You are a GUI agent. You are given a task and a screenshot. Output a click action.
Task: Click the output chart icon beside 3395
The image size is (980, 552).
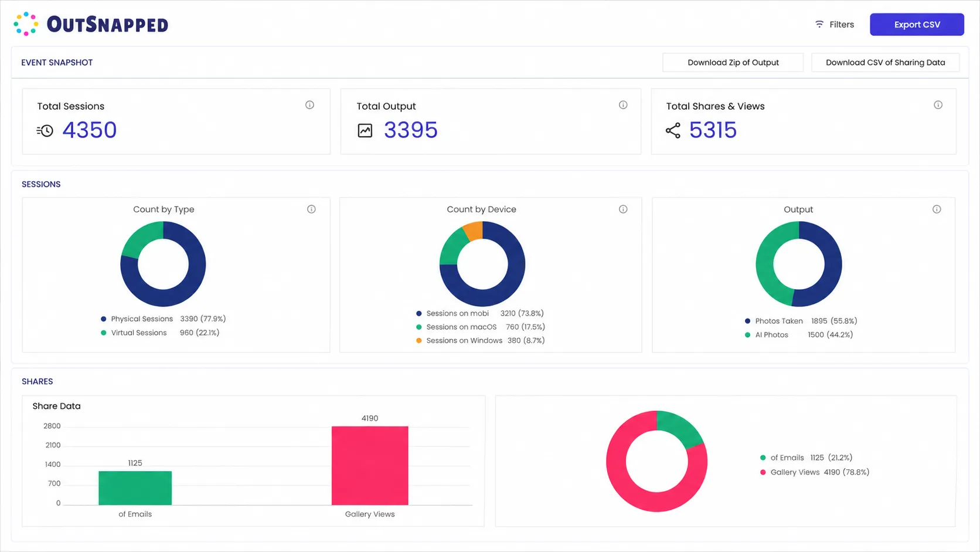pyautogui.click(x=365, y=130)
